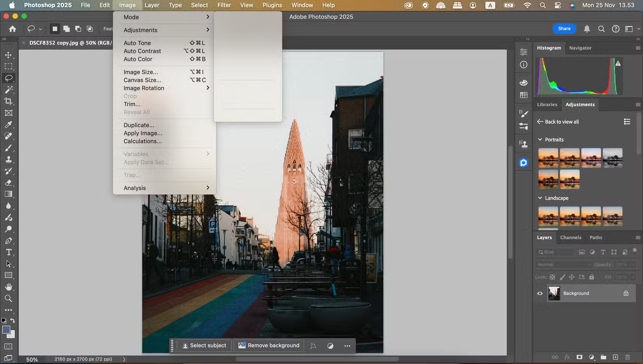Select the Healing Brush tool
Viewport: 643px width, 364px height.
(x=9, y=136)
